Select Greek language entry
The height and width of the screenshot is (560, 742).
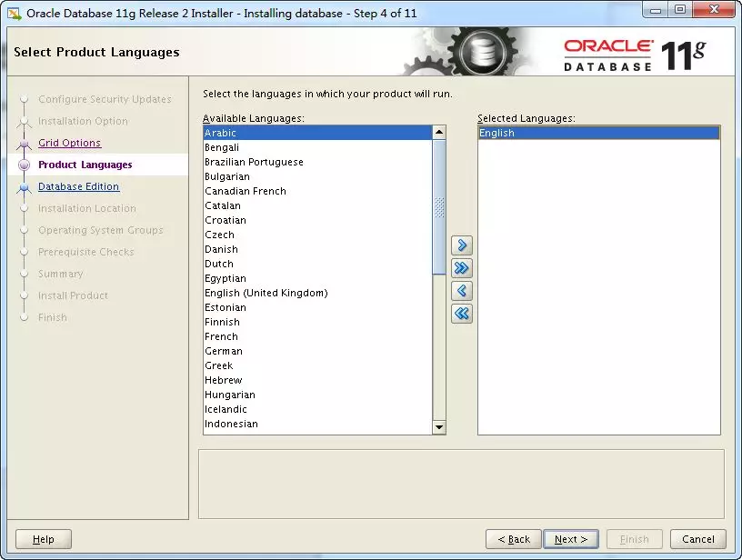[317, 365]
